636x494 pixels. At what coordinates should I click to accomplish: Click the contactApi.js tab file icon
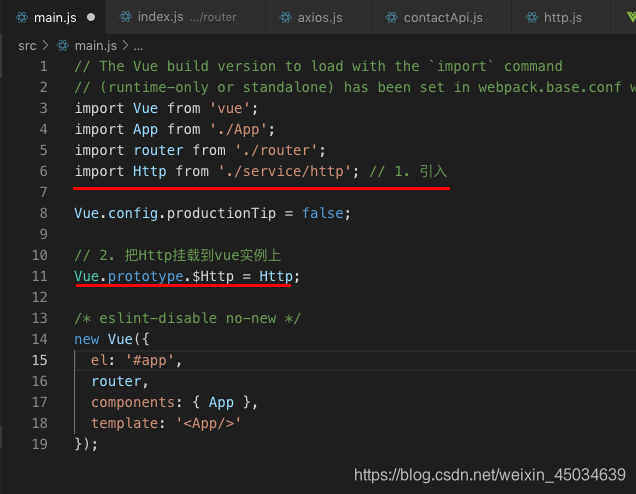(x=391, y=17)
